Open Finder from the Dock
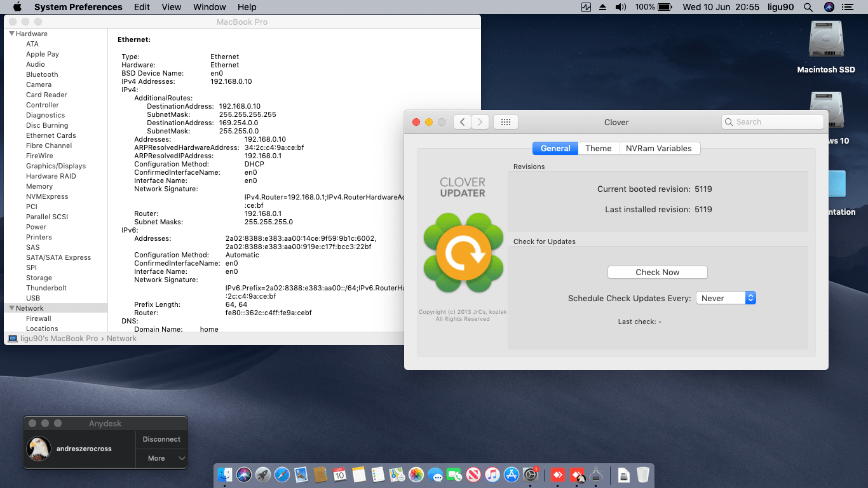 pos(225,475)
